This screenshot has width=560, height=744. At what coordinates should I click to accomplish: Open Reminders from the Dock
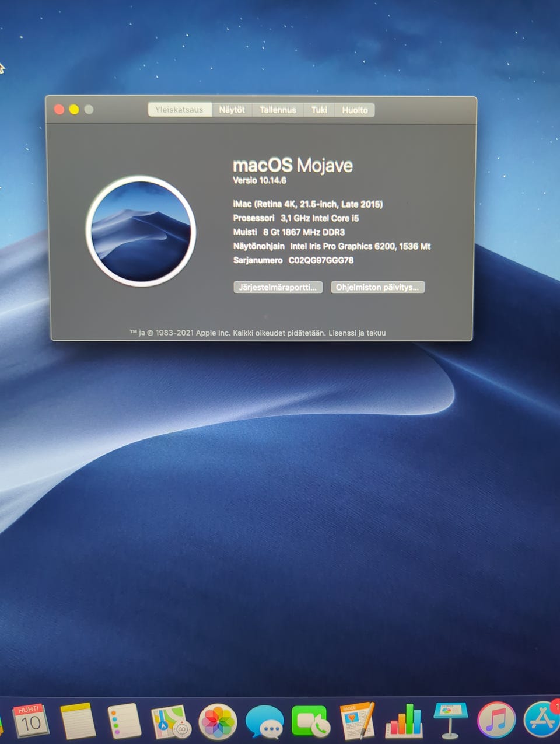pyautogui.click(x=124, y=721)
